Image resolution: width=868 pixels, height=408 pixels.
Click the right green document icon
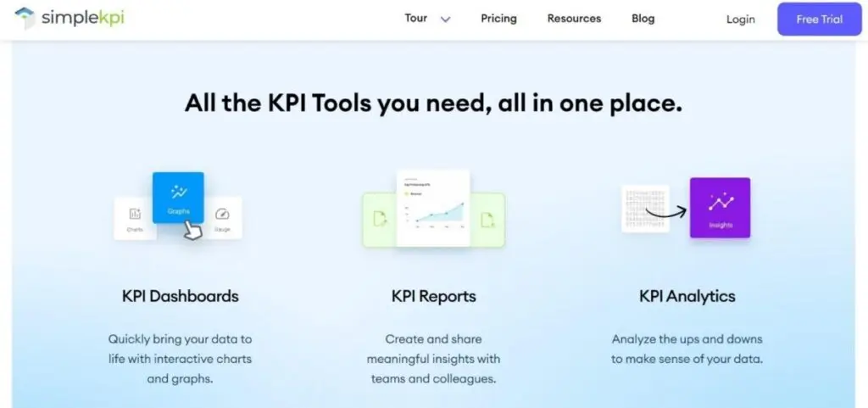coord(487,220)
